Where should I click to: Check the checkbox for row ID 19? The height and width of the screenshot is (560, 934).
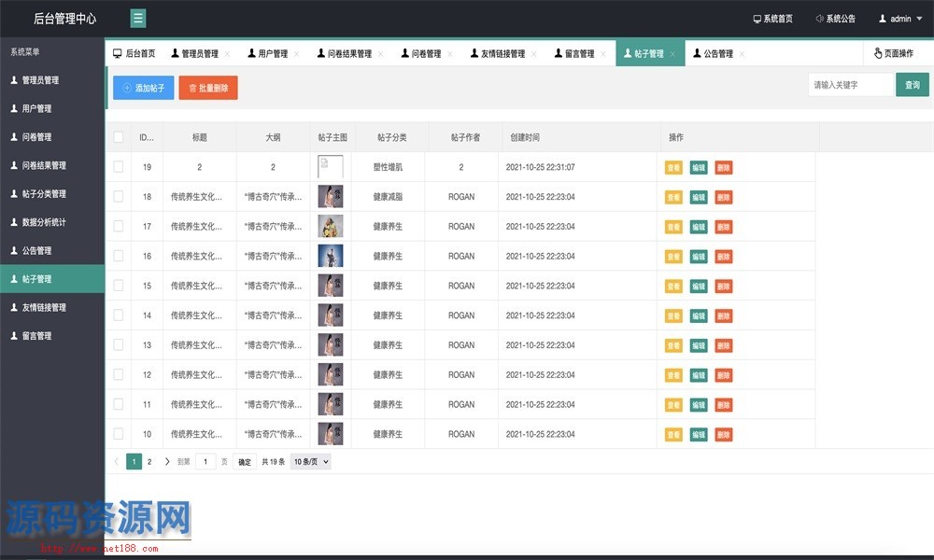coord(119,167)
